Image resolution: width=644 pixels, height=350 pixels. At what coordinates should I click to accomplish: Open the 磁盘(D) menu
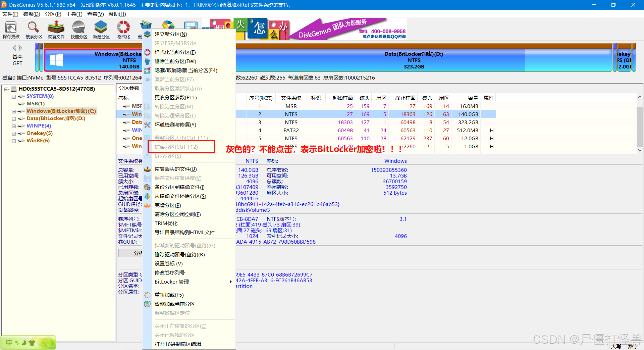tap(32, 14)
